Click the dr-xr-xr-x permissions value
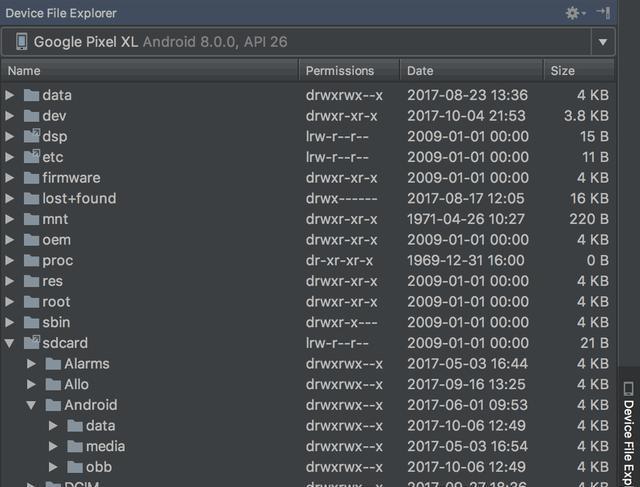Viewport: 640px width, 487px height. [x=339, y=260]
